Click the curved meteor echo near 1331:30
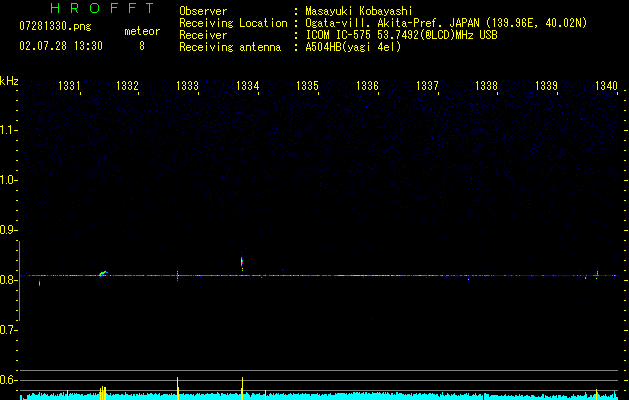The height and width of the screenshot is (400, 629). [x=103, y=274]
